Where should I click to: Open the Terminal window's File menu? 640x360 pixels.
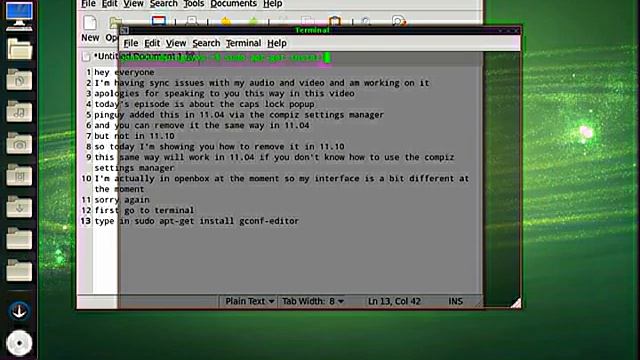tap(131, 43)
